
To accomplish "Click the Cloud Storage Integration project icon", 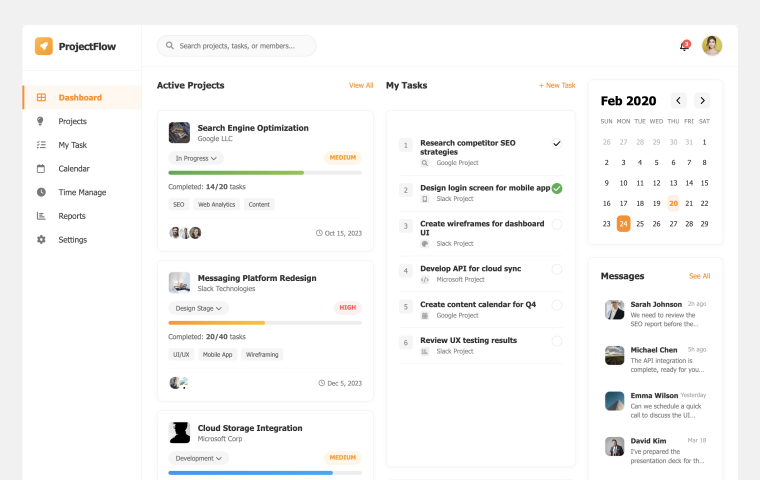I will coord(179,433).
